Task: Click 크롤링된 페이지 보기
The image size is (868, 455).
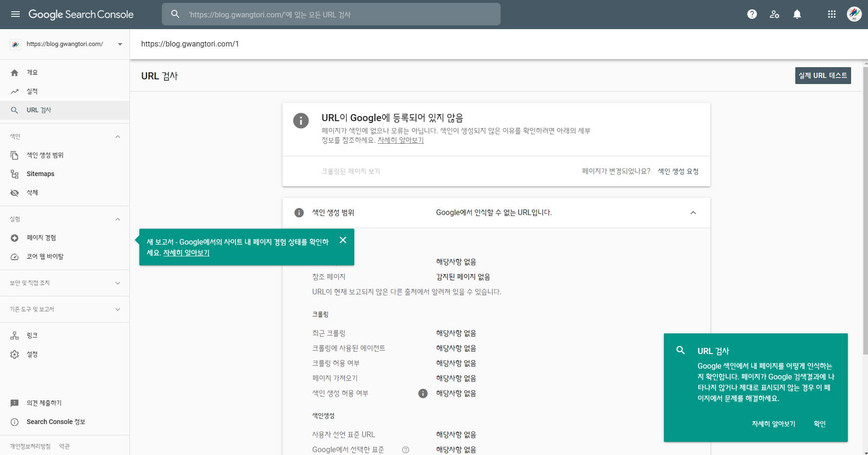Action: tap(350, 171)
